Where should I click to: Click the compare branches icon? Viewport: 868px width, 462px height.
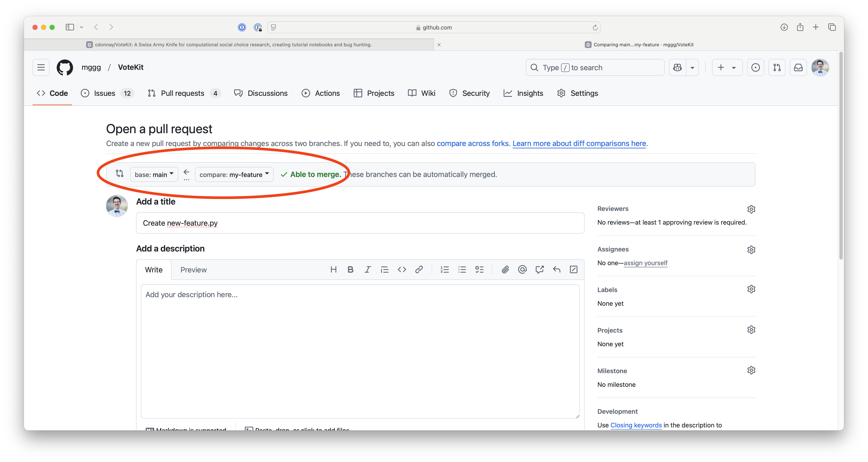coord(119,173)
